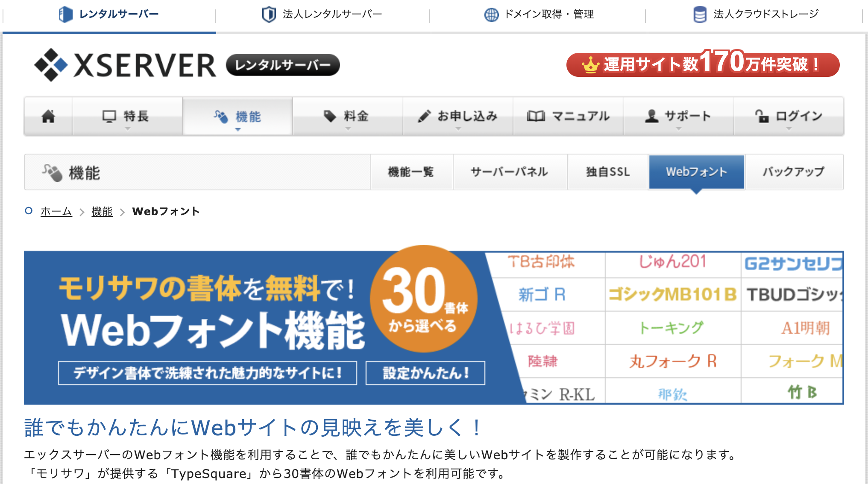Expand the 機能 menu dropdown arrow
Screen dimensions: 868x484
pos(238,129)
